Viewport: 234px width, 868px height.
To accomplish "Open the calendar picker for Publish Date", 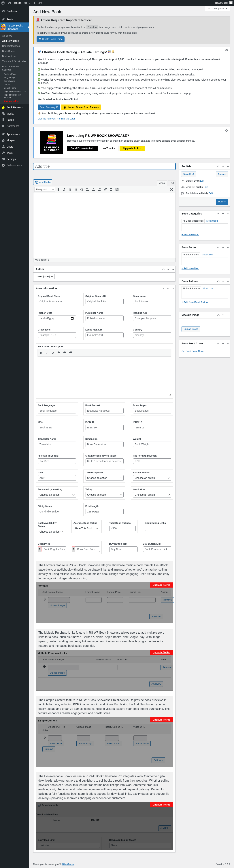I will pos(72,318).
